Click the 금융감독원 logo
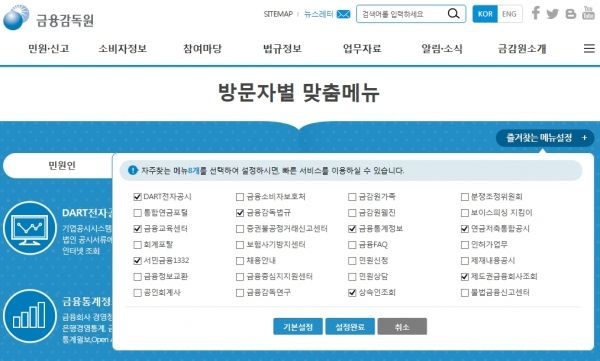The height and width of the screenshot is (361, 600). click(49, 18)
